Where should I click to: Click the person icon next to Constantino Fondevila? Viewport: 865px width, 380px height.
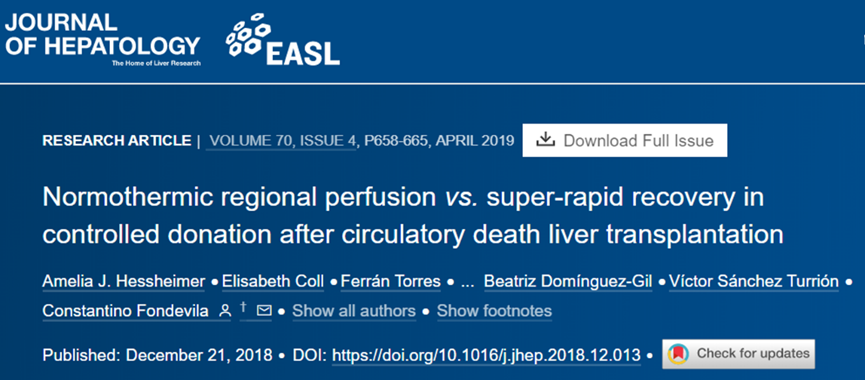click(225, 311)
